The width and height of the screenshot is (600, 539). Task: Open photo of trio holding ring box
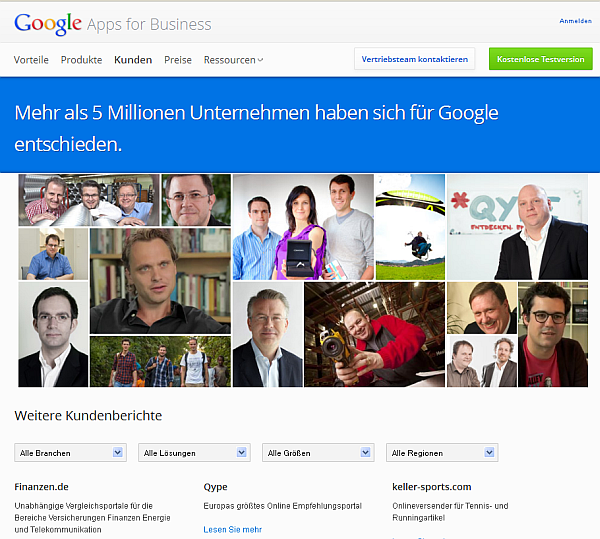(303, 227)
